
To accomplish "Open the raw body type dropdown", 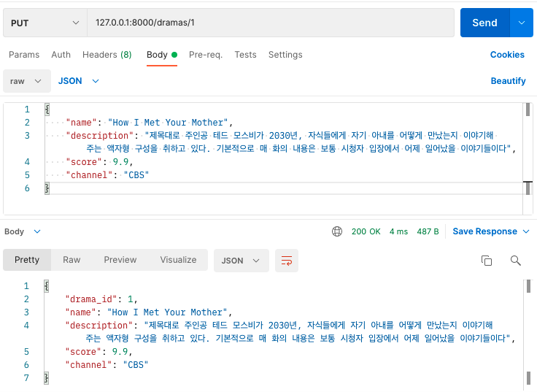I will coord(27,81).
